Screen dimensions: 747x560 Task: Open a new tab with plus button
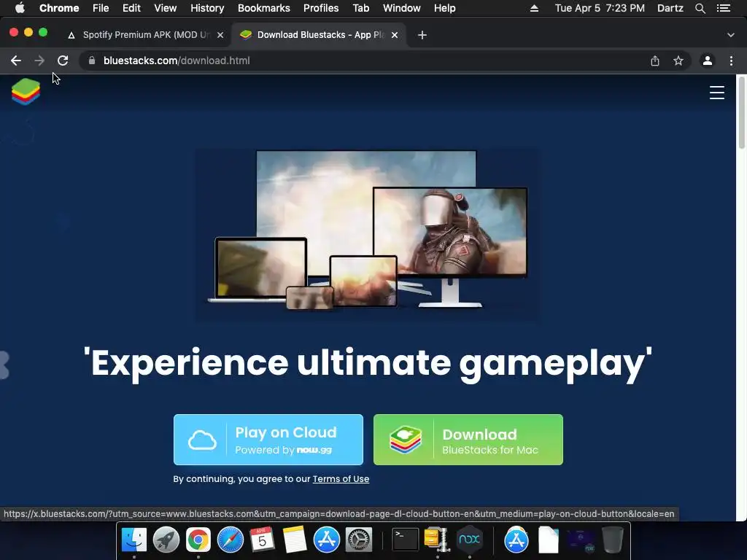tap(422, 35)
